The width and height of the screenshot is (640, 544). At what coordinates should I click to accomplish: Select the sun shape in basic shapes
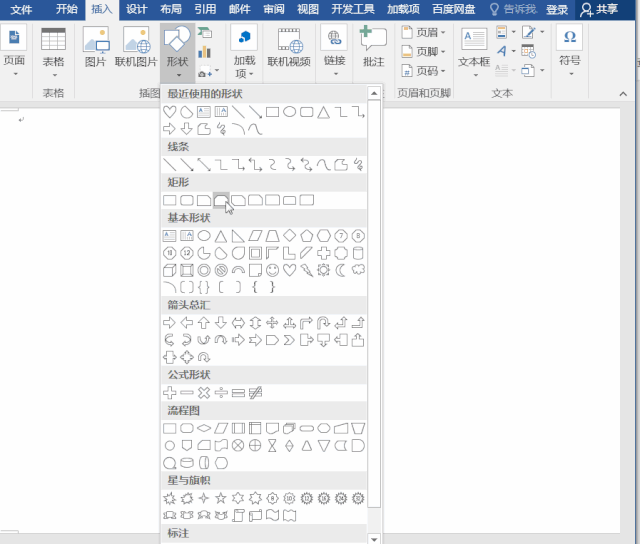(324, 270)
